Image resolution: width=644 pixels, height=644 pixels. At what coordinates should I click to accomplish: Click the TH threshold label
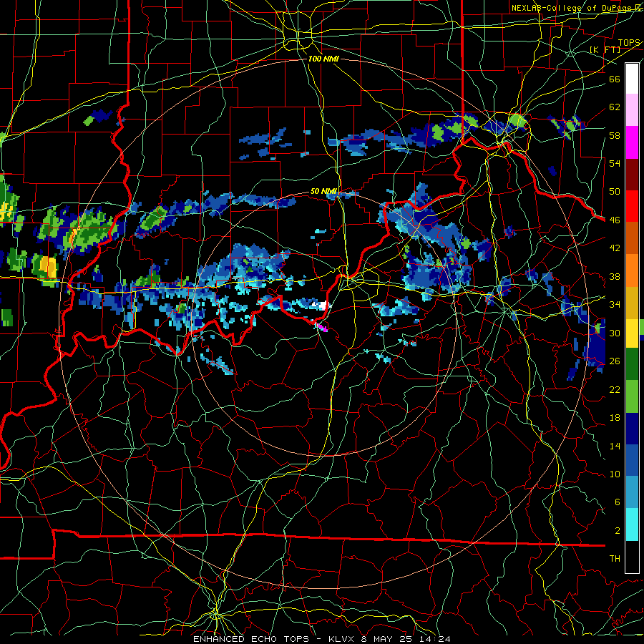615,559
